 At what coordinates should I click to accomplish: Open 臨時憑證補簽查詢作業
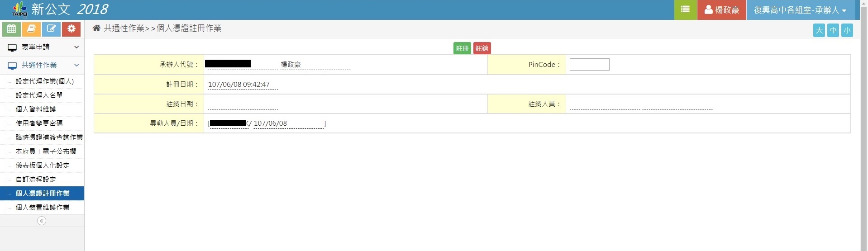point(49,137)
